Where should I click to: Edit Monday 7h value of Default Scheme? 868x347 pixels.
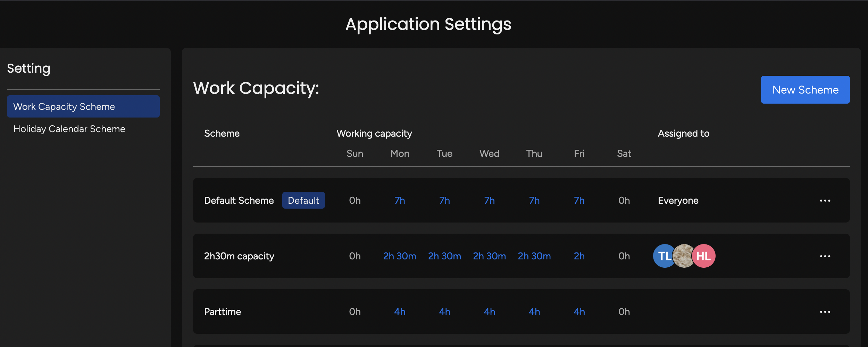400,200
